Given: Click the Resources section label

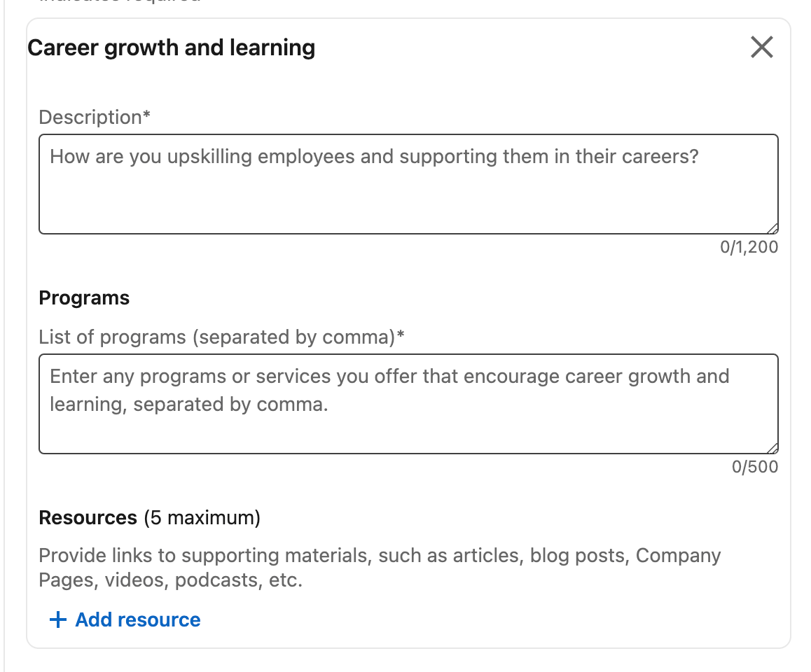Looking at the screenshot, I should point(87,518).
